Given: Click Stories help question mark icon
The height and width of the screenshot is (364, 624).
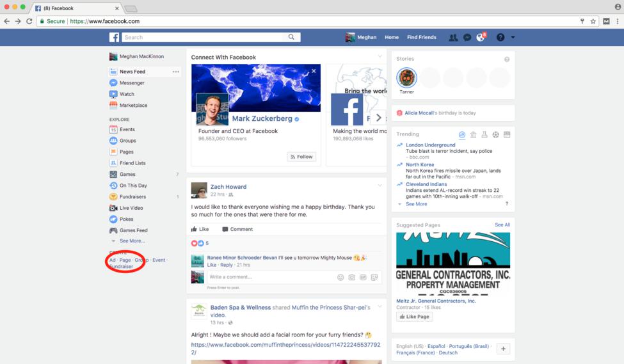Looking at the screenshot, I should [507, 59].
